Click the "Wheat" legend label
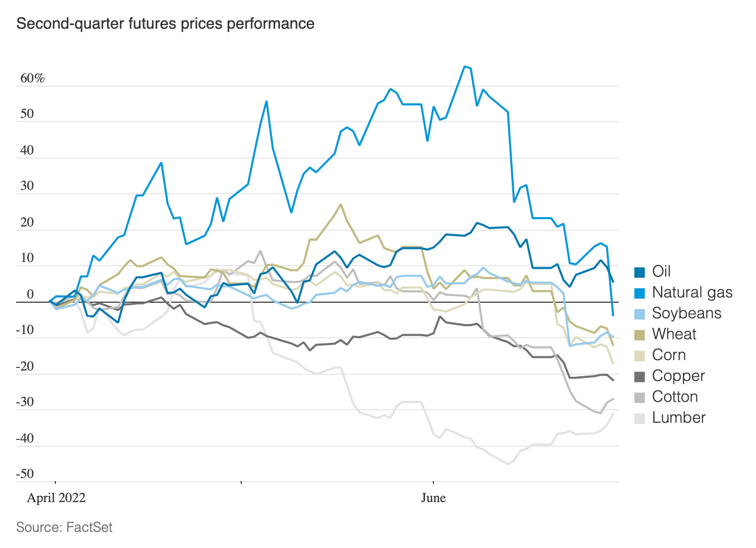The width and height of the screenshot is (756, 548). [x=674, y=334]
